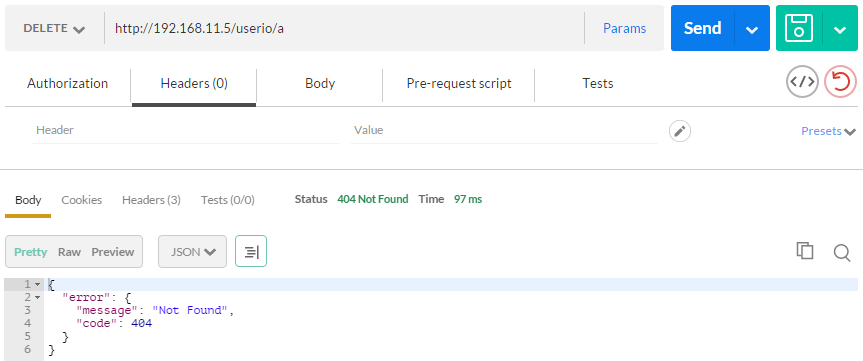Click the 97 ms response time
The height and width of the screenshot is (361, 863).
pyautogui.click(x=468, y=199)
